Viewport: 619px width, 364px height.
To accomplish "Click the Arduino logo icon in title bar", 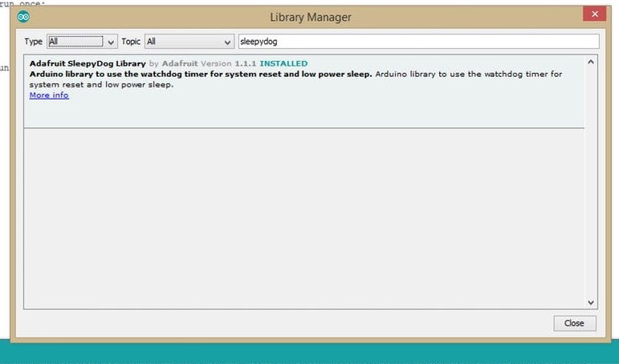I will [23, 17].
